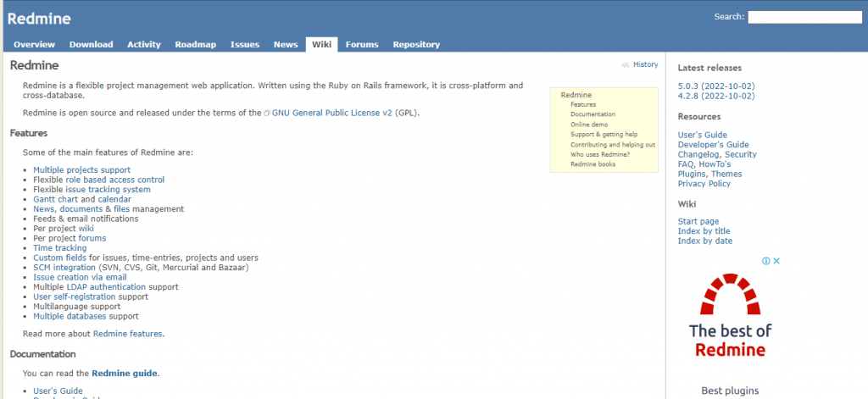
Task: Jump to Who uses Redmine? section
Action: point(600,154)
